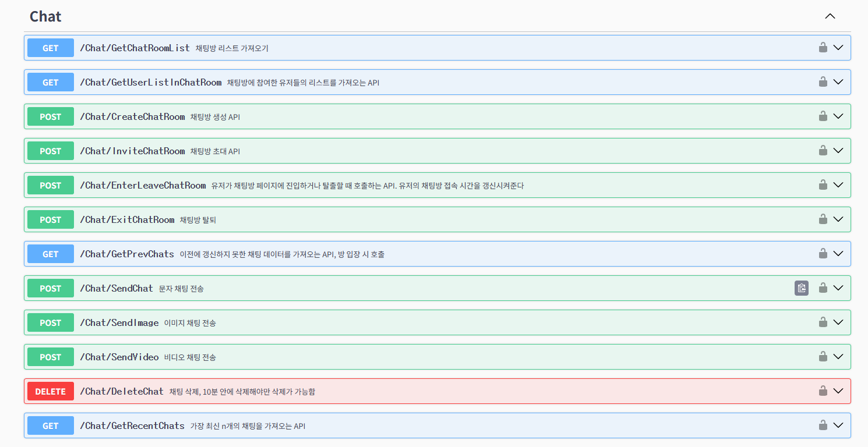Image resolution: width=868 pixels, height=447 pixels.
Task: Click the Chat section heading
Action: [x=45, y=16]
